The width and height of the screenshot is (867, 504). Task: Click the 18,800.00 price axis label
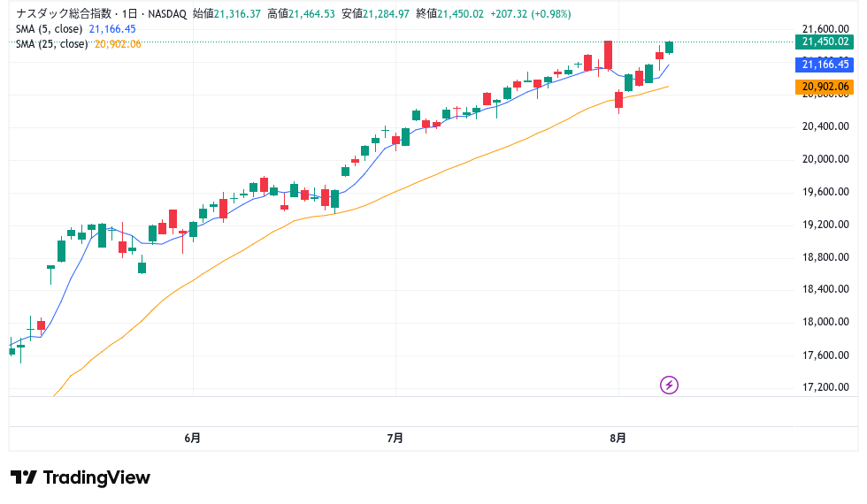point(825,257)
